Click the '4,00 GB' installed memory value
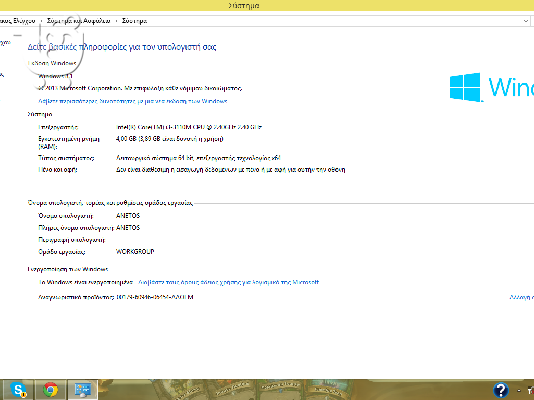The height and width of the screenshot is (400, 534). (170, 139)
